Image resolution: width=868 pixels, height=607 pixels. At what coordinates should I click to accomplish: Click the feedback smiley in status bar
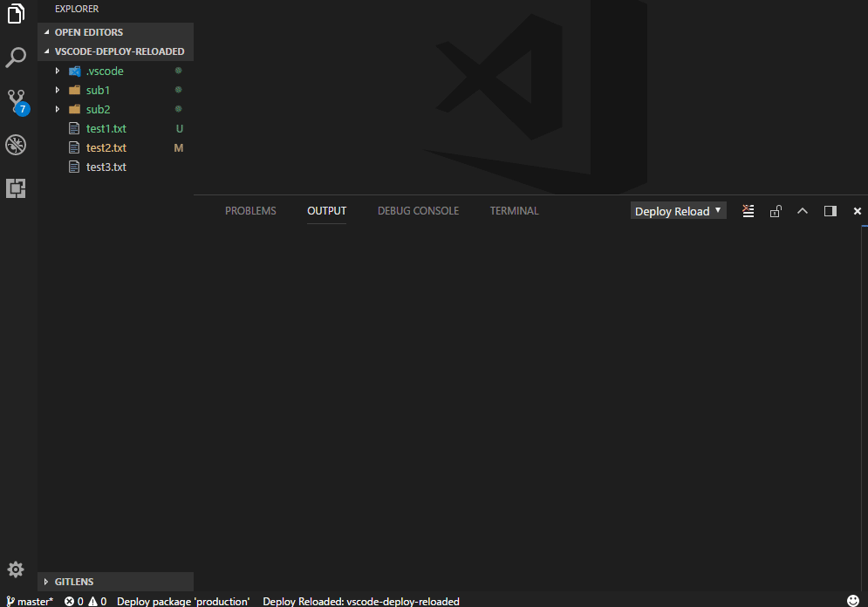click(853, 600)
